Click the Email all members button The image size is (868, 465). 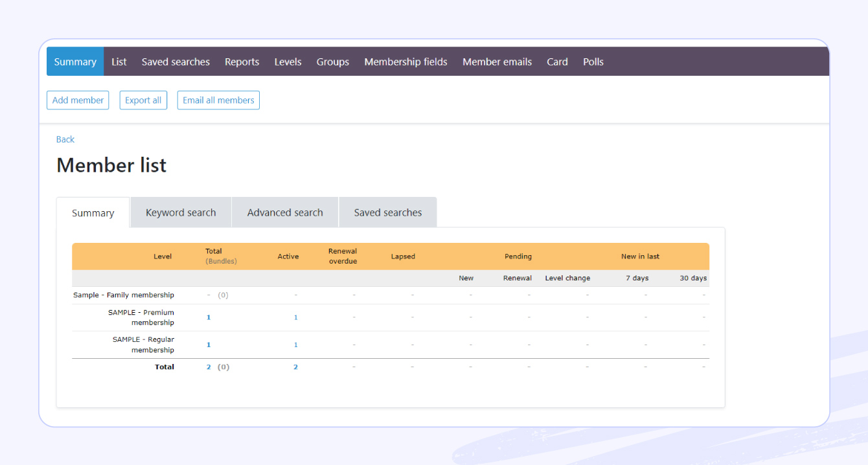click(x=218, y=100)
